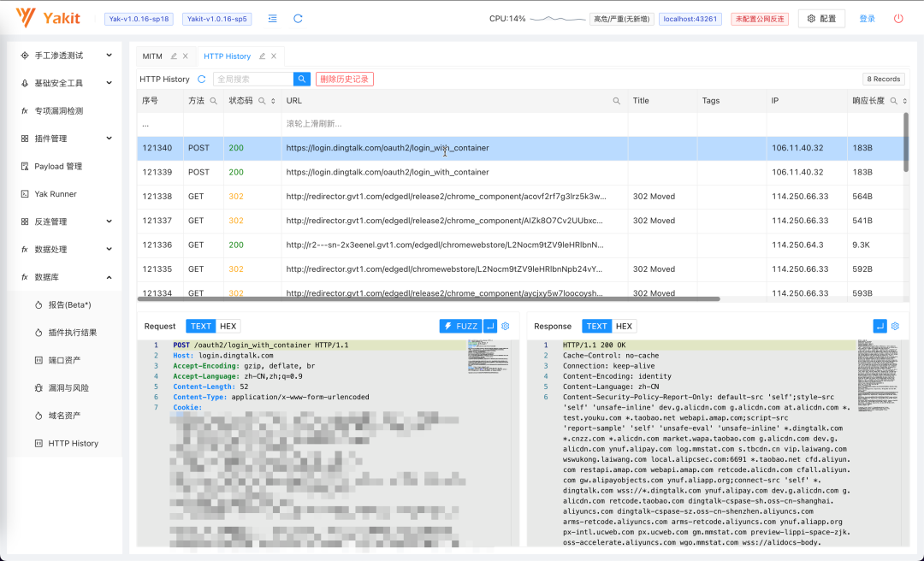Expand 反连管理 menu
924x561 pixels.
(x=109, y=221)
